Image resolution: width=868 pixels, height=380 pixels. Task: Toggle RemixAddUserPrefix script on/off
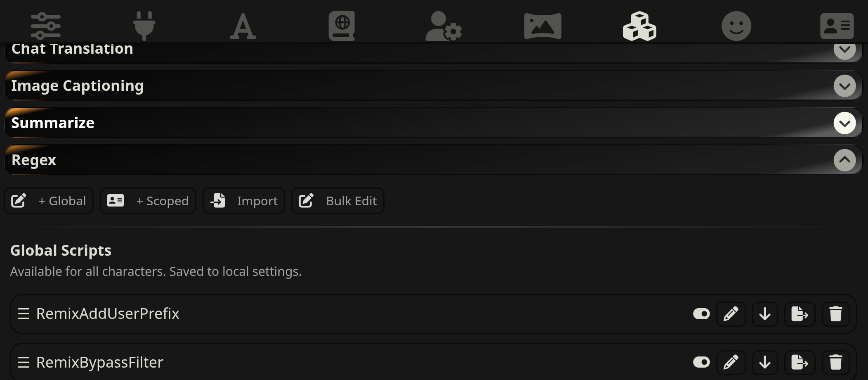point(701,314)
